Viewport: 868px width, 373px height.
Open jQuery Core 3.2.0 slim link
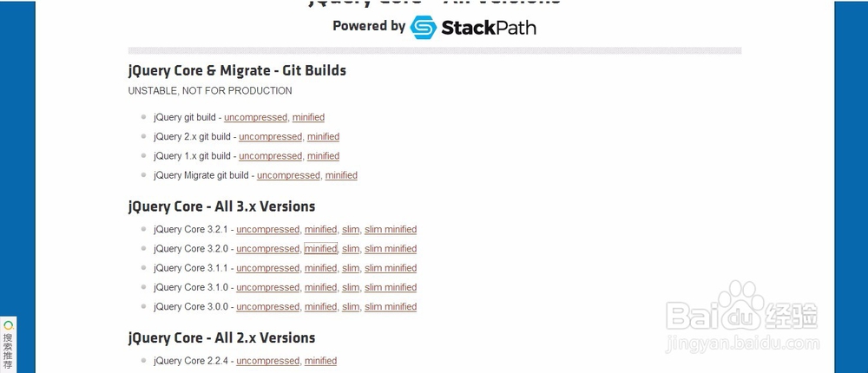(351, 249)
